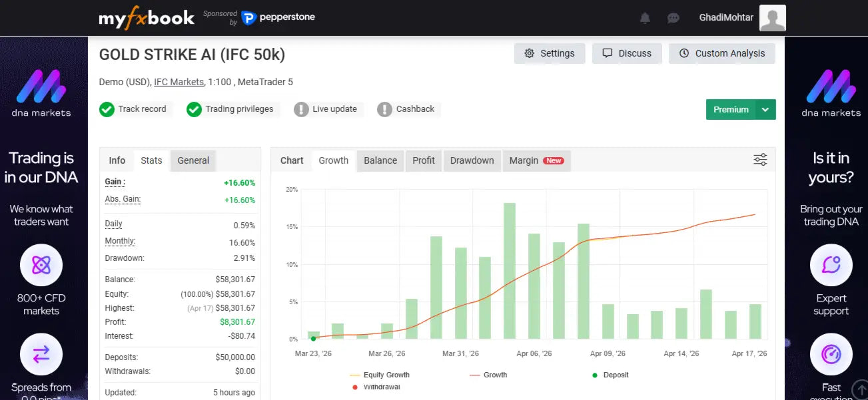
Task: Switch to the Drawdown chart tab
Action: 472,160
